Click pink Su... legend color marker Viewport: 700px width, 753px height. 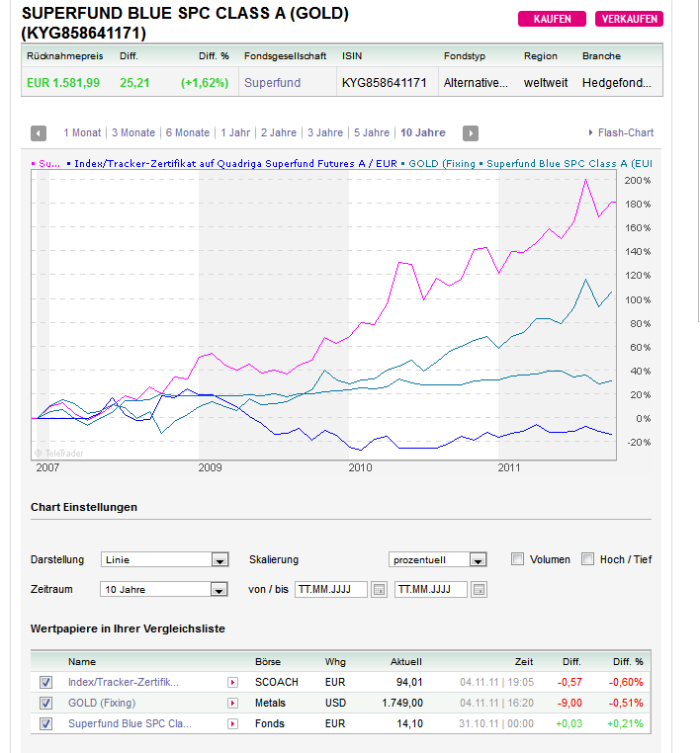tap(34, 164)
